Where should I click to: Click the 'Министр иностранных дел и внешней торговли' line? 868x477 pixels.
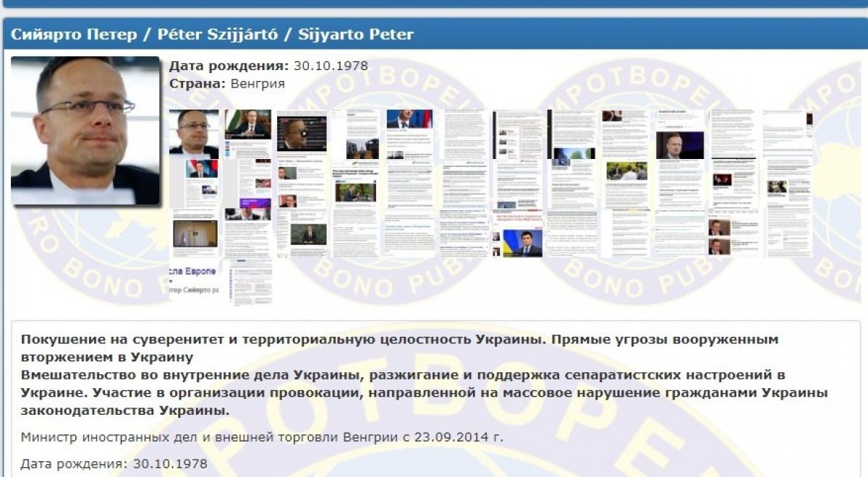262,437
